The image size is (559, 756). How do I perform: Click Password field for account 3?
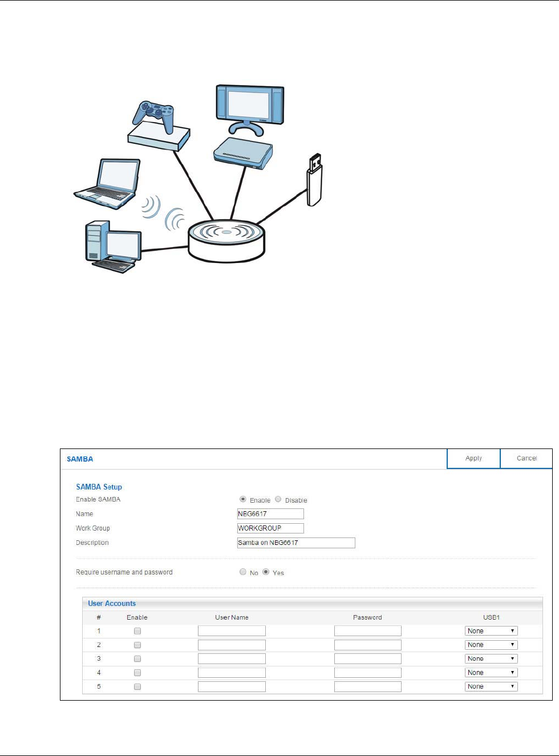[x=368, y=659]
